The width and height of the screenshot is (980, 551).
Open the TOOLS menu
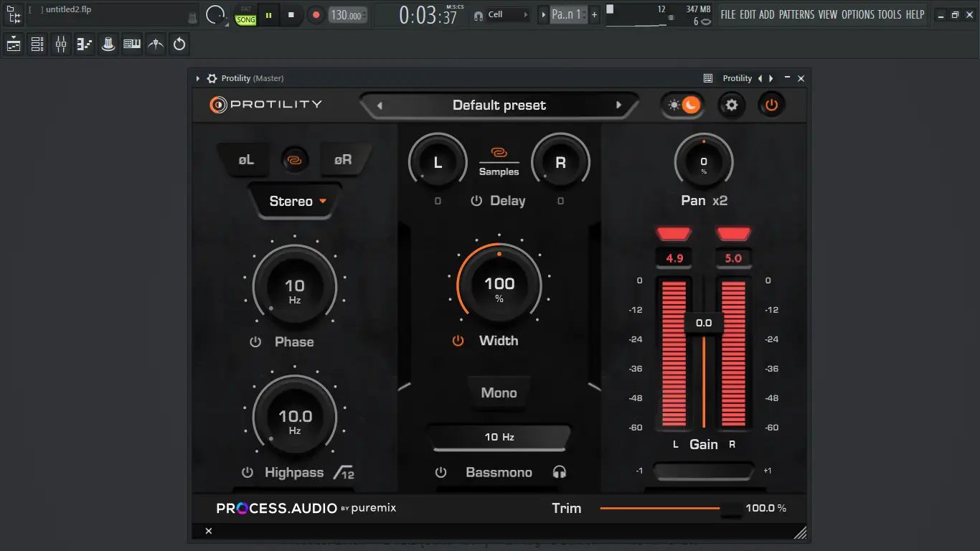[x=890, y=14]
